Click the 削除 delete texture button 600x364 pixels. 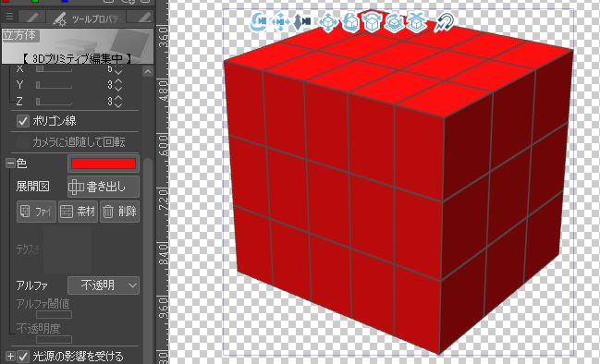pyautogui.click(x=120, y=212)
